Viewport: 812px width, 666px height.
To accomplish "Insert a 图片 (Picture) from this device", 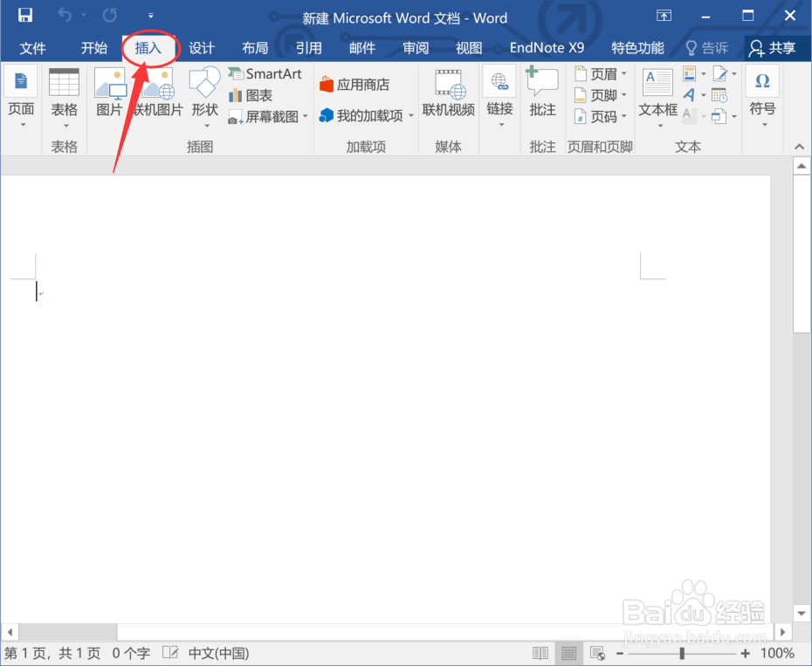I will point(110,93).
